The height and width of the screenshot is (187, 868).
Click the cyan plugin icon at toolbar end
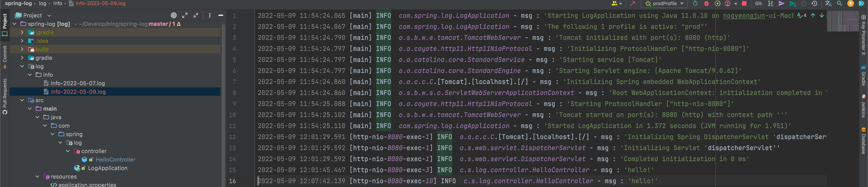pyautogui.click(x=862, y=4)
